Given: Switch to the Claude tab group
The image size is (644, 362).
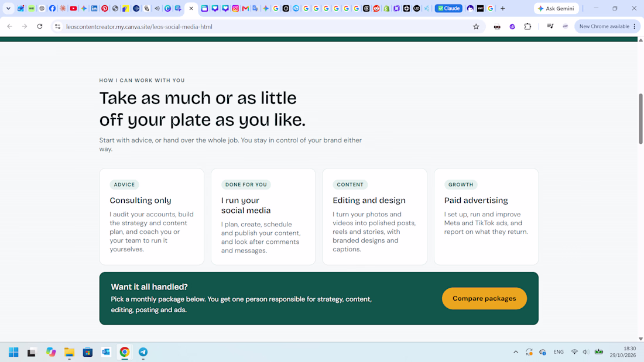Looking at the screenshot, I should pos(448,8).
